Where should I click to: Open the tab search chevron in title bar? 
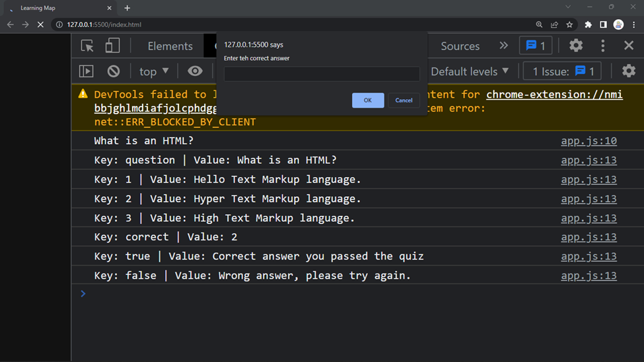click(568, 7)
